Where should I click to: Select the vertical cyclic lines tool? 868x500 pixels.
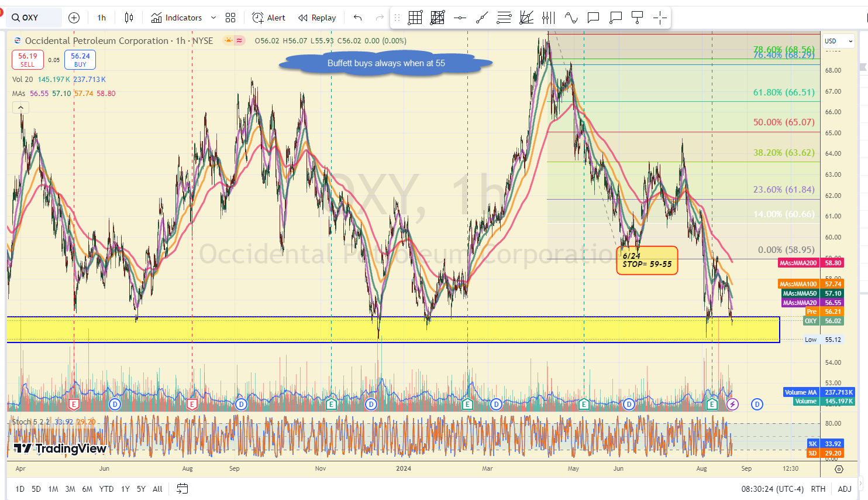(549, 18)
